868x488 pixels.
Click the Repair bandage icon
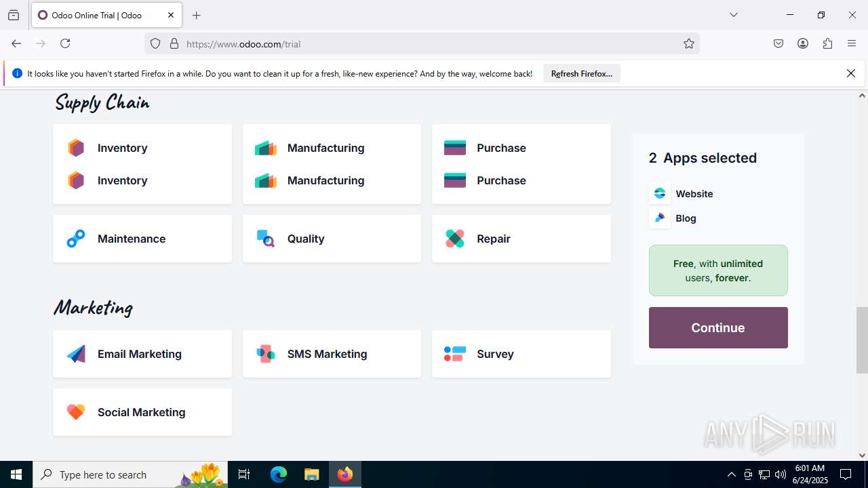(x=455, y=239)
